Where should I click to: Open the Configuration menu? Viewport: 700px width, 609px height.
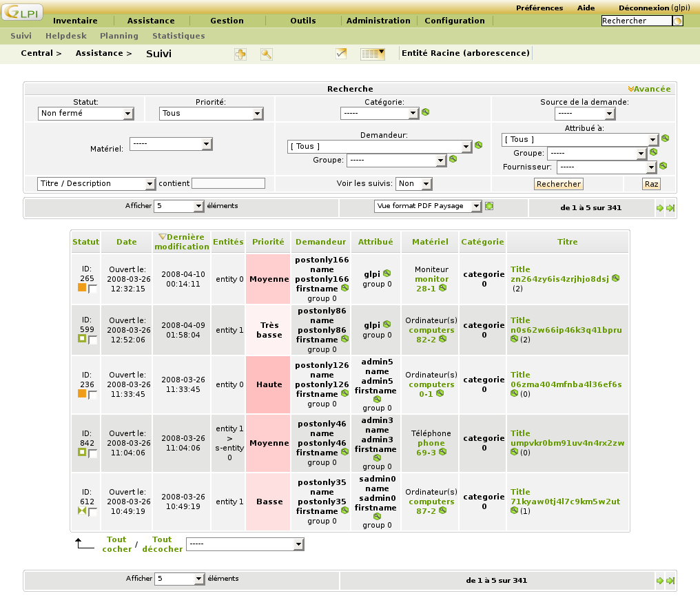455,21
